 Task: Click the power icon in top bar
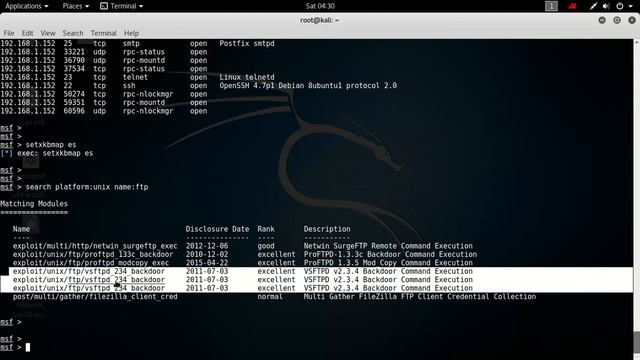620,6
